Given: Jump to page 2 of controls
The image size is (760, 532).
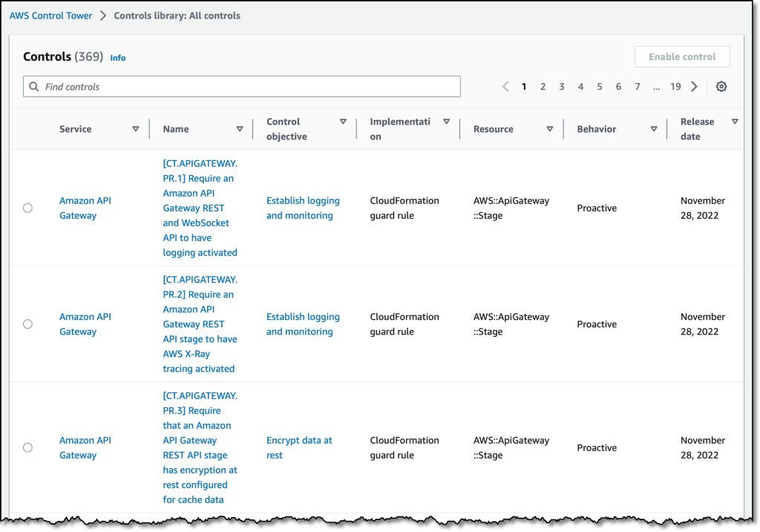Looking at the screenshot, I should point(543,87).
